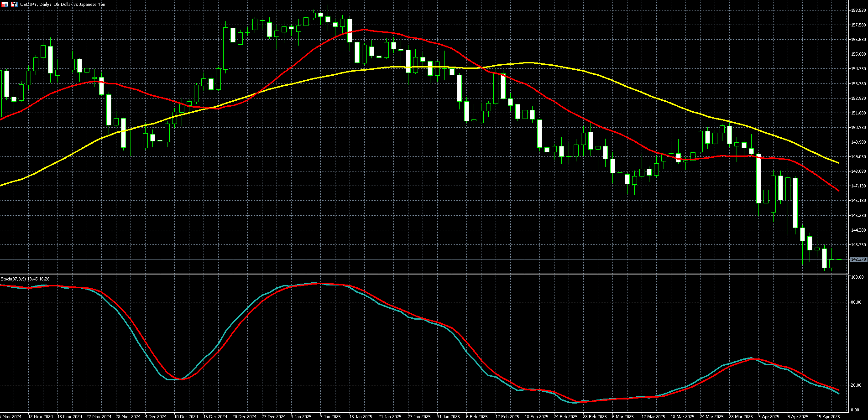
Task: Select the right end of red moving average
Action: [839, 191]
